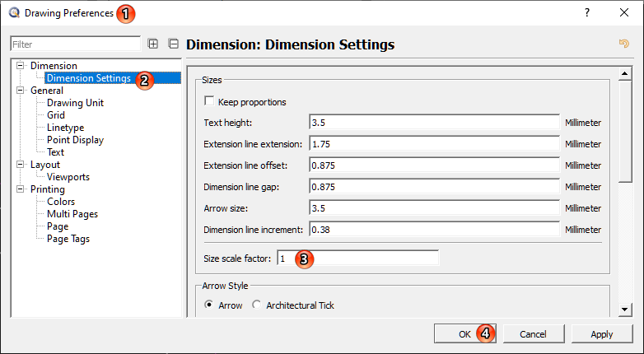Click the help question mark icon

[x=587, y=13]
